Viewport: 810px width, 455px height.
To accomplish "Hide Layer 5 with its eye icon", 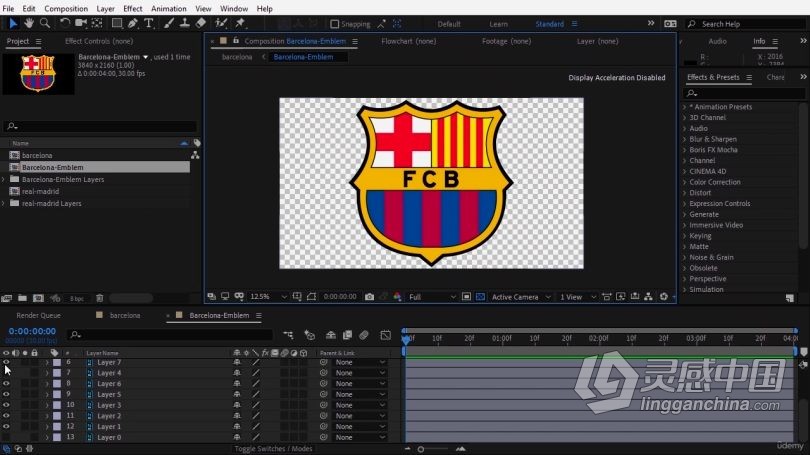I will [x=6, y=395].
